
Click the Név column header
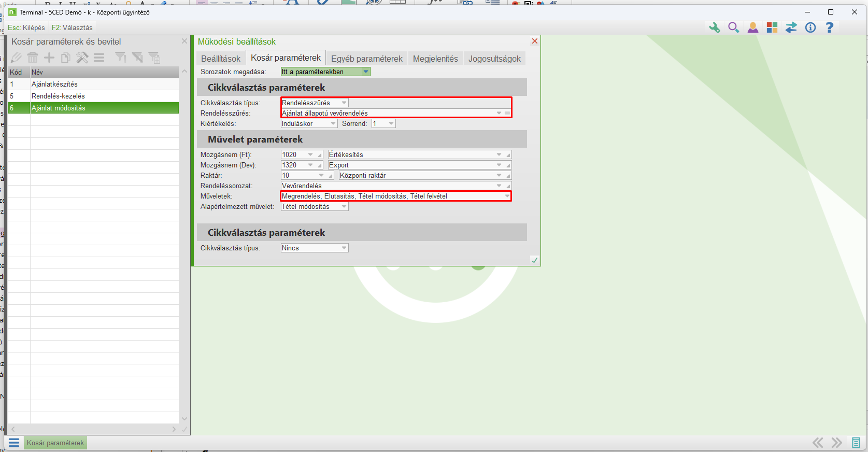105,72
